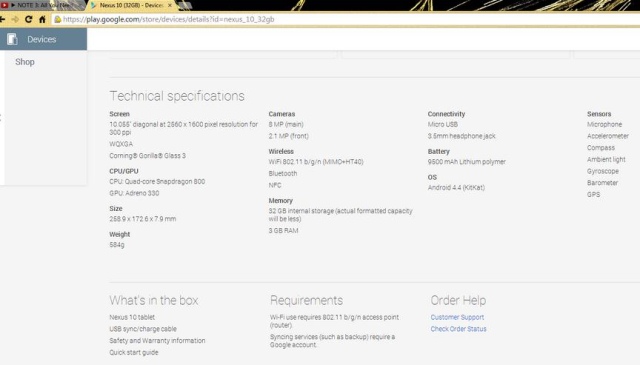
Task: Open the Devices section label
Action: tap(42, 39)
